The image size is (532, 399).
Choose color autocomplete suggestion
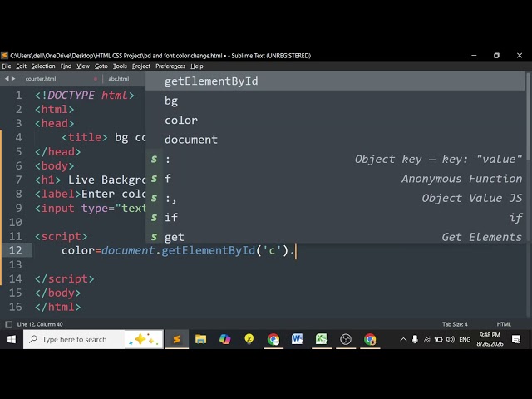[335, 120]
